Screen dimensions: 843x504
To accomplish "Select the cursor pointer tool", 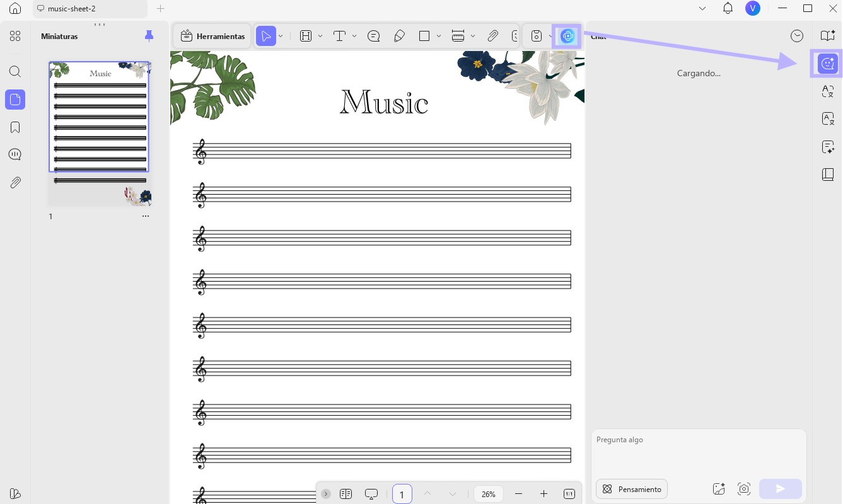I will (266, 36).
